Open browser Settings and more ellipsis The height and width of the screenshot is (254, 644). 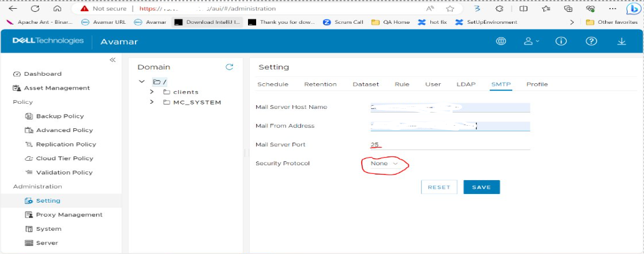(612, 8)
